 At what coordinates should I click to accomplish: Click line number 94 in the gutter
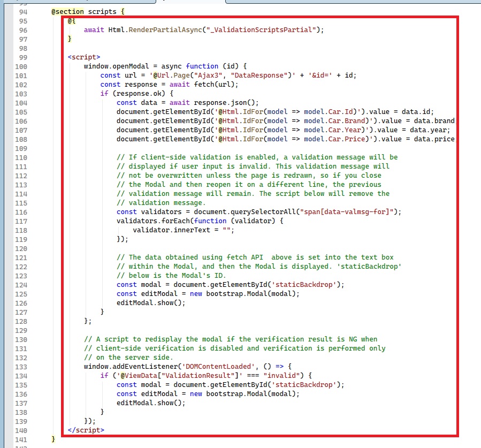[x=23, y=12]
